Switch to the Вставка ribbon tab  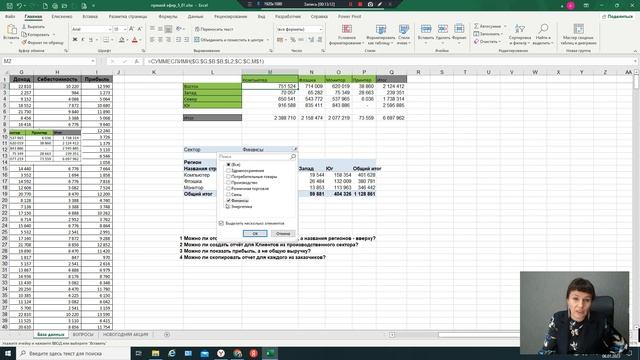pos(90,17)
